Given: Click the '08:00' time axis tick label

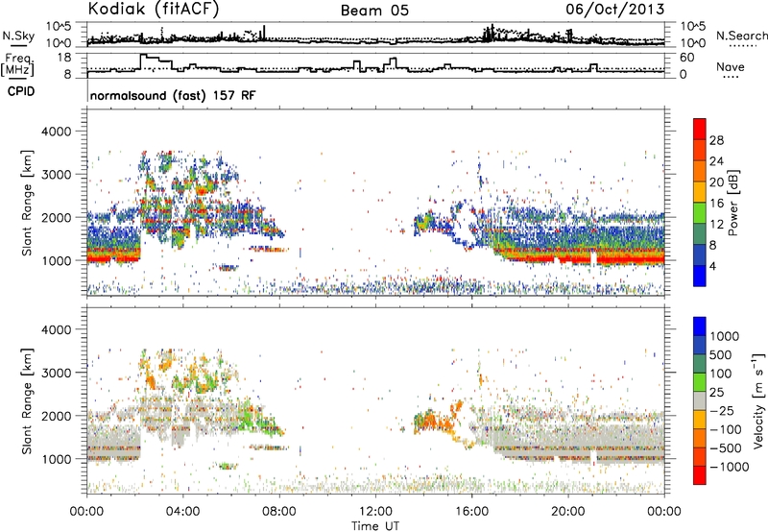Looking at the screenshot, I should (279, 512).
